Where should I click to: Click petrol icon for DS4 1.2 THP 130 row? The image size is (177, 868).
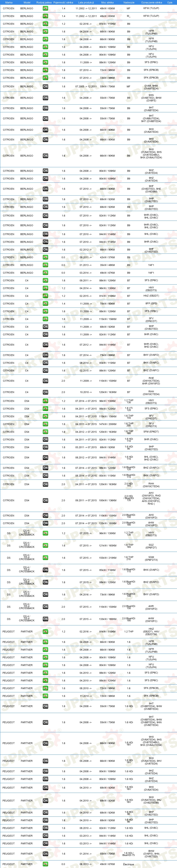point(45,401)
